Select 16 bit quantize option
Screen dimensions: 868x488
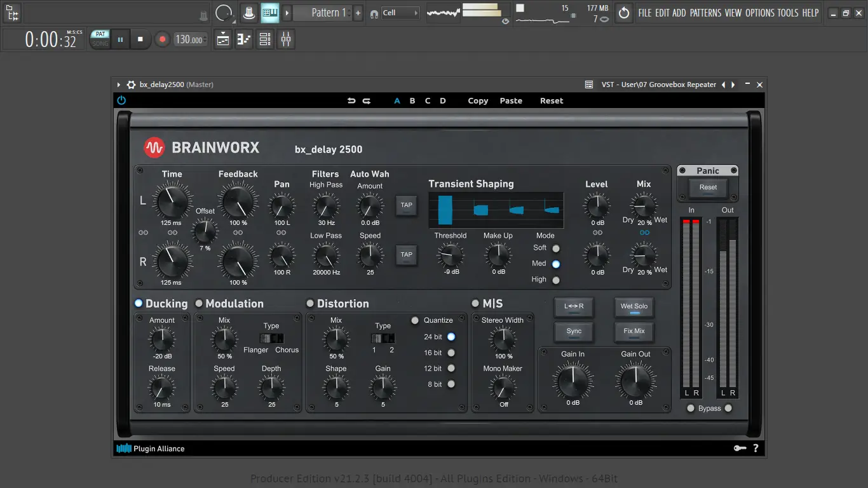coord(451,353)
